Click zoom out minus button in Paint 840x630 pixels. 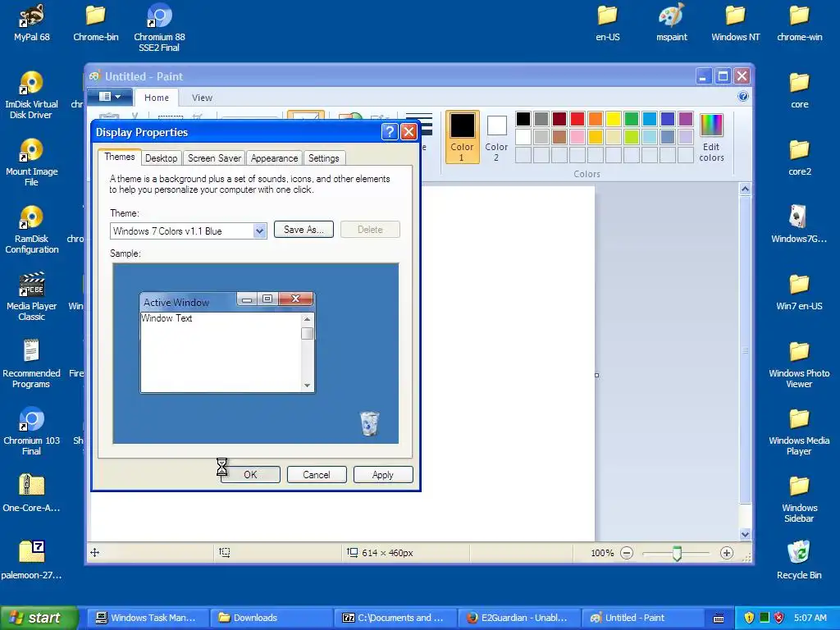click(627, 553)
